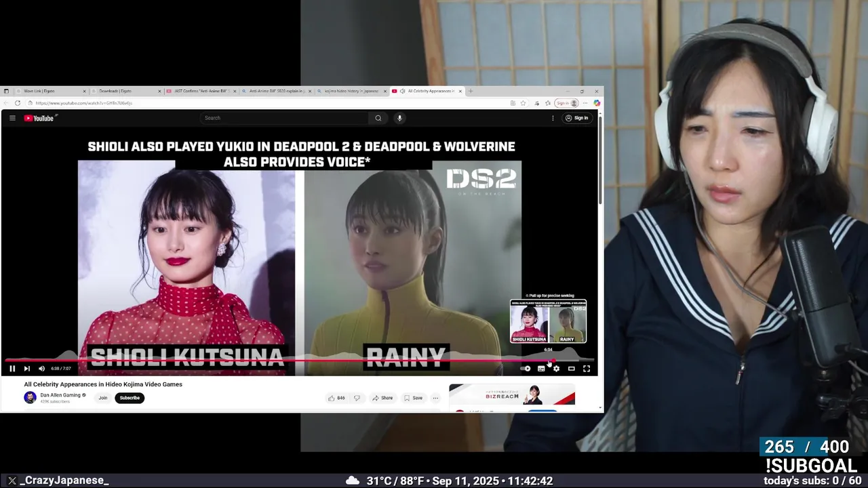
Task: Open more actions ellipsis under video
Action: [435, 398]
